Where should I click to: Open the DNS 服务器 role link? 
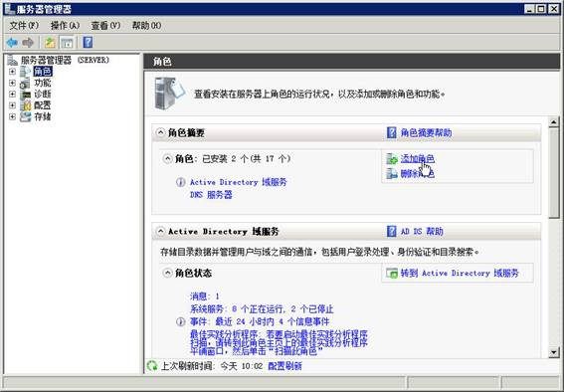point(211,195)
